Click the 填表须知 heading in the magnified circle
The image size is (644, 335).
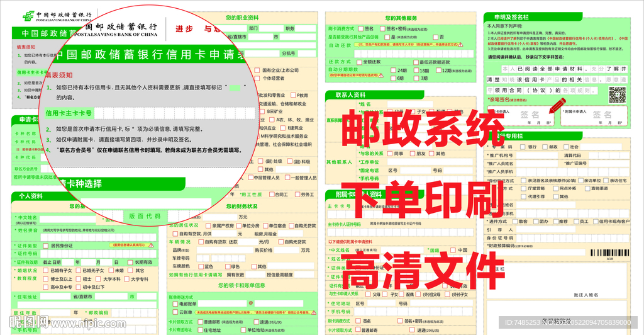pos(58,75)
